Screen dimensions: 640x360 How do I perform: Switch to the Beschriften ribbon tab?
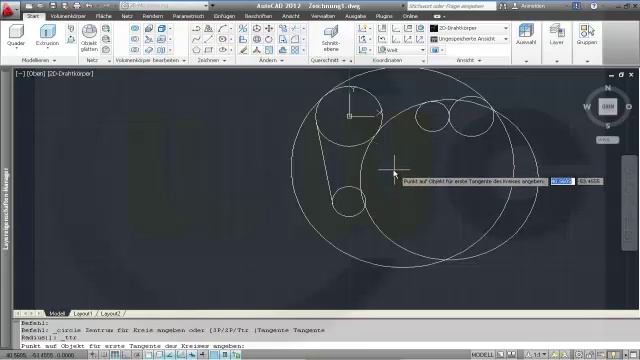point(258,16)
